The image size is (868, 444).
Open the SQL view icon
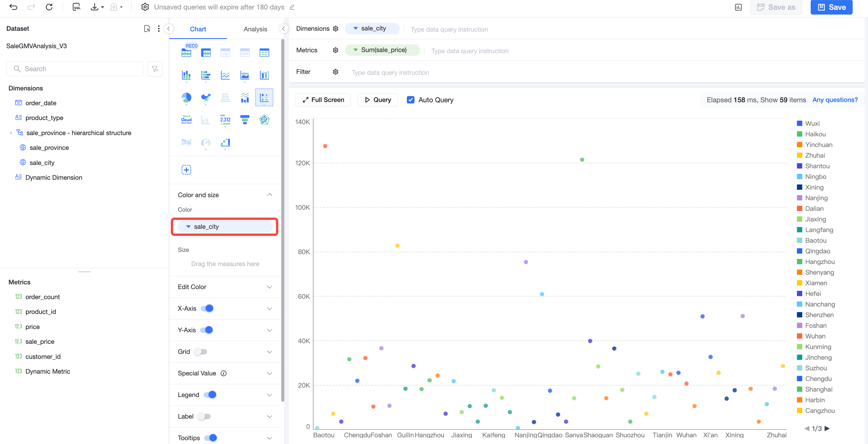click(x=77, y=7)
